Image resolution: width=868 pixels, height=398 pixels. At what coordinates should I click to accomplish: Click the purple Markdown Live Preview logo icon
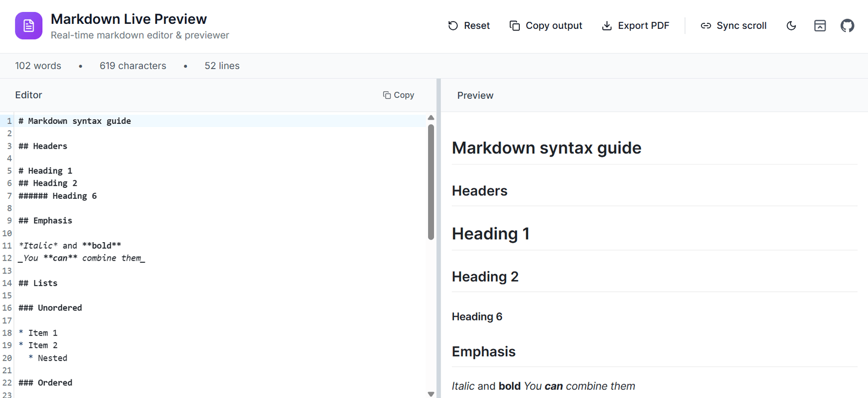point(29,26)
